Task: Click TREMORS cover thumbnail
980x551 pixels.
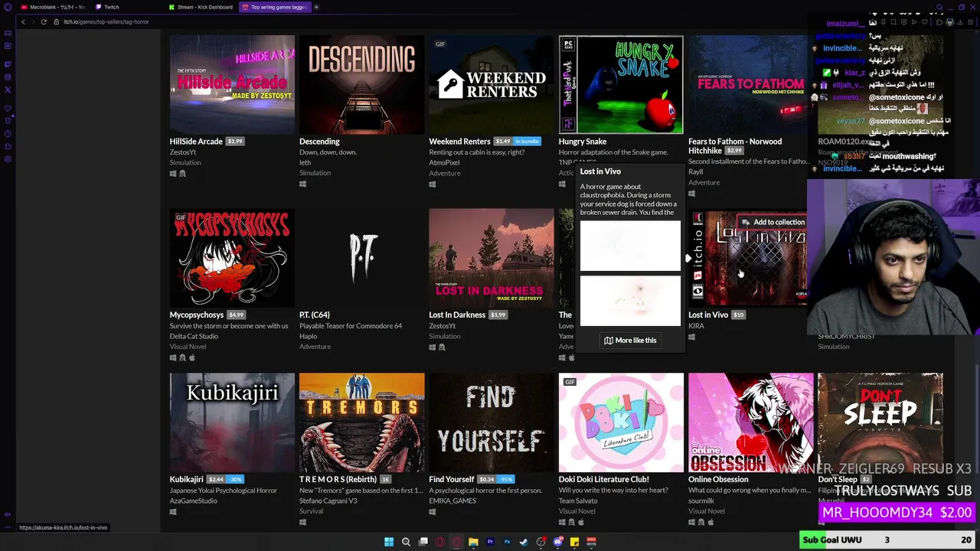Action: [361, 422]
